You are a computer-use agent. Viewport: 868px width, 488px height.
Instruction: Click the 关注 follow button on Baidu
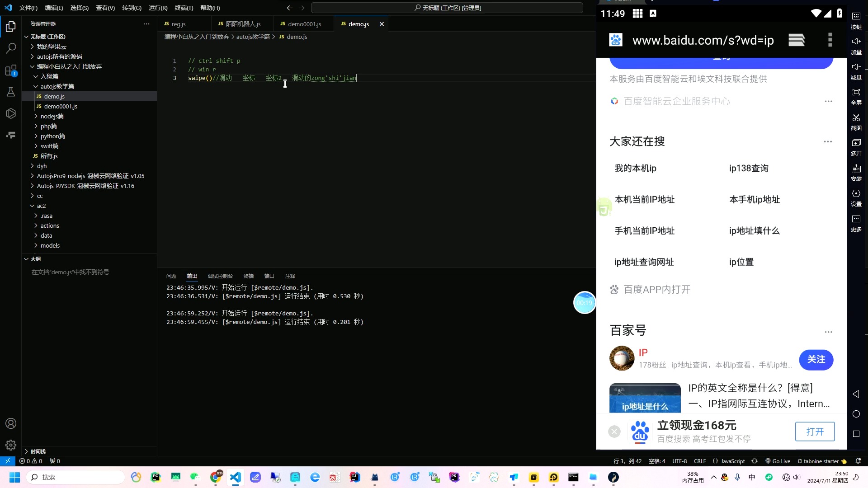[816, 360]
